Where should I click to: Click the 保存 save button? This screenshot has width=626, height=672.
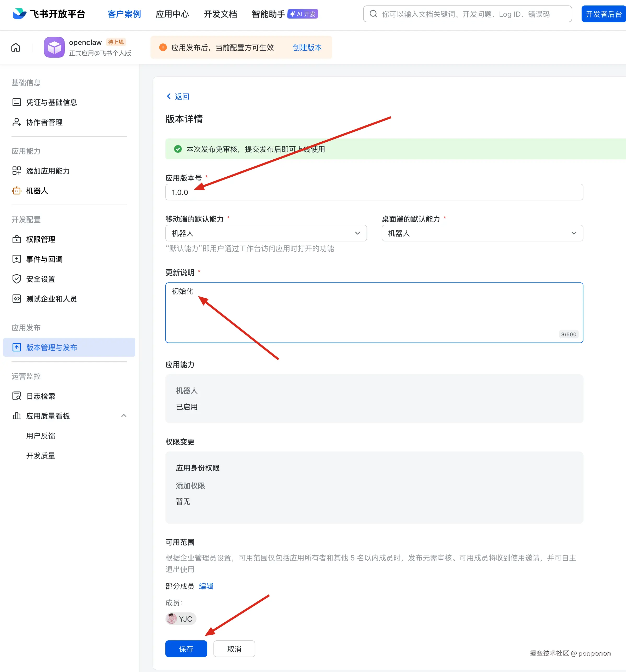coord(186,649)
